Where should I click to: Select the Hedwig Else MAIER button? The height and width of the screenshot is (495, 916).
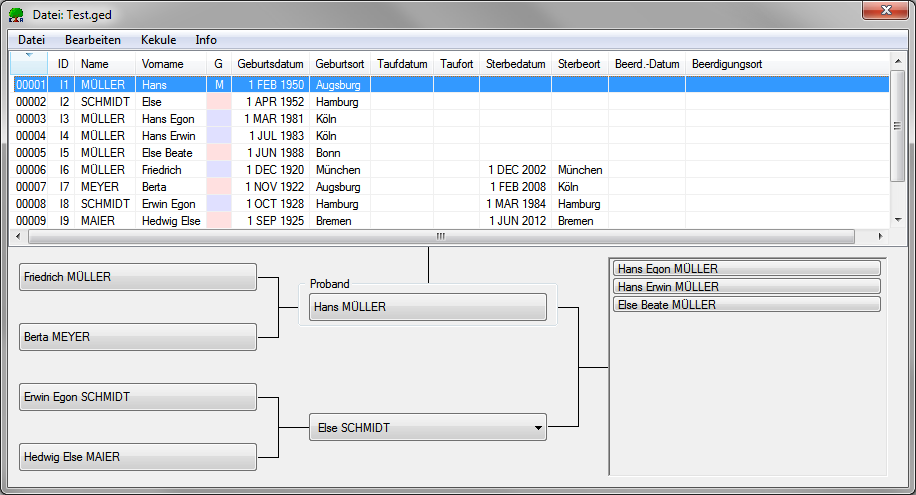138,457
